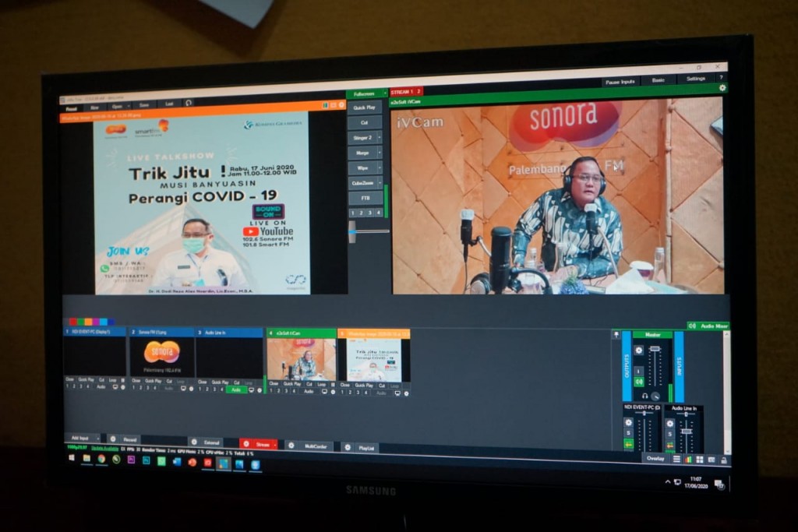The width and height of the screenshot is (798, 532).
Task: Open Master audio settings gear
Action: (x=639, y=350)
